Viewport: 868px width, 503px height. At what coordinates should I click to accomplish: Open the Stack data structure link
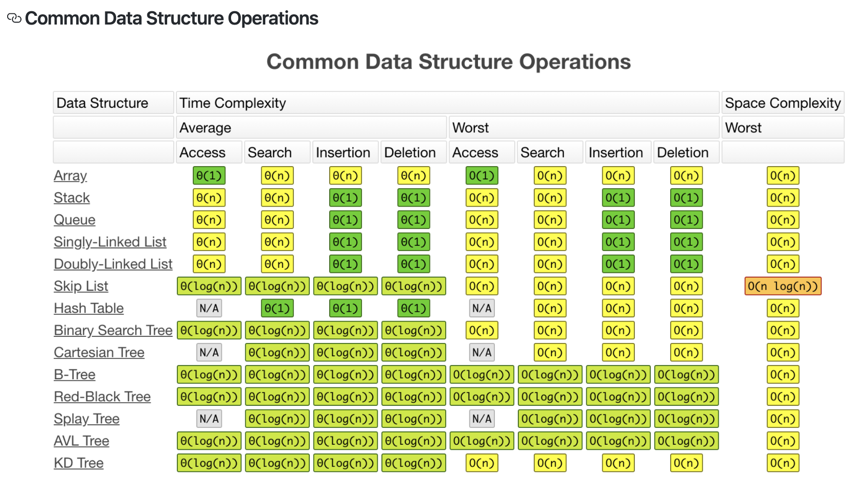point(72,198)
